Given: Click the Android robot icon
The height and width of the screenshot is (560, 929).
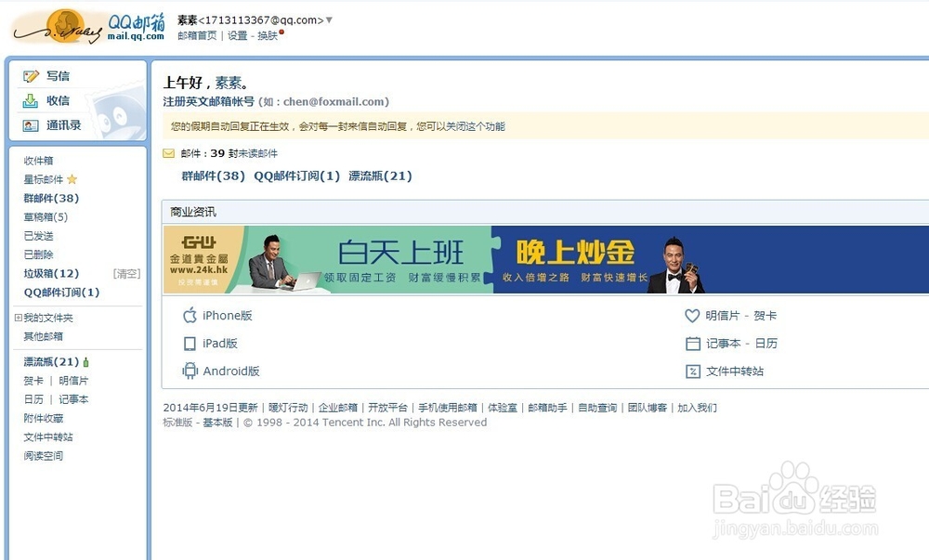Looking at the screenshot, I should (190, 371).
